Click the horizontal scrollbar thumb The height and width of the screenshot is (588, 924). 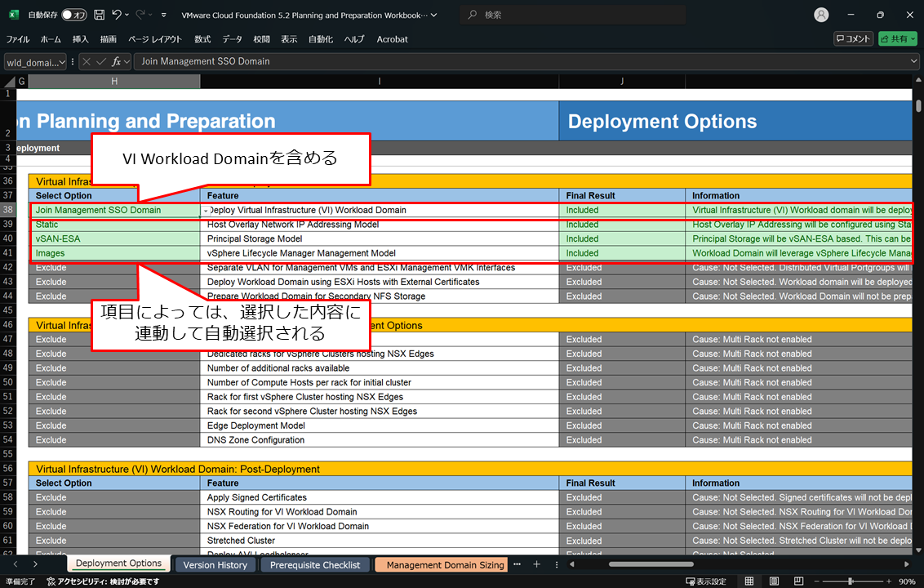click(651, 564)
